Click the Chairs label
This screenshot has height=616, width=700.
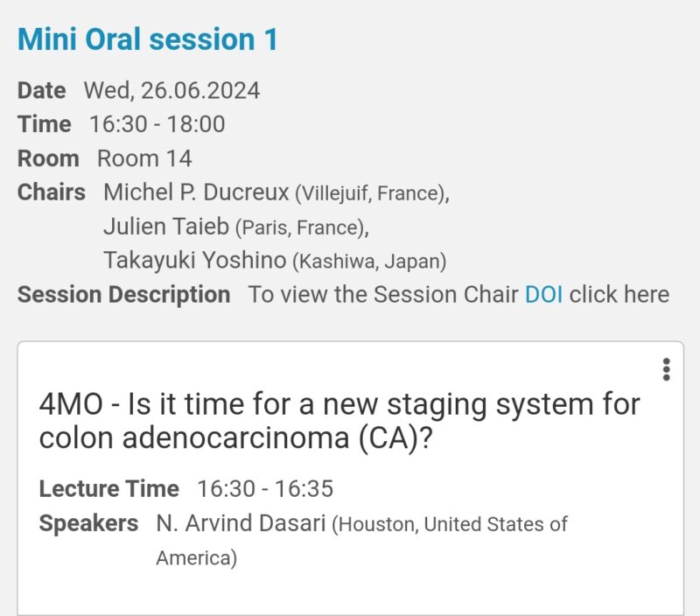52,192
